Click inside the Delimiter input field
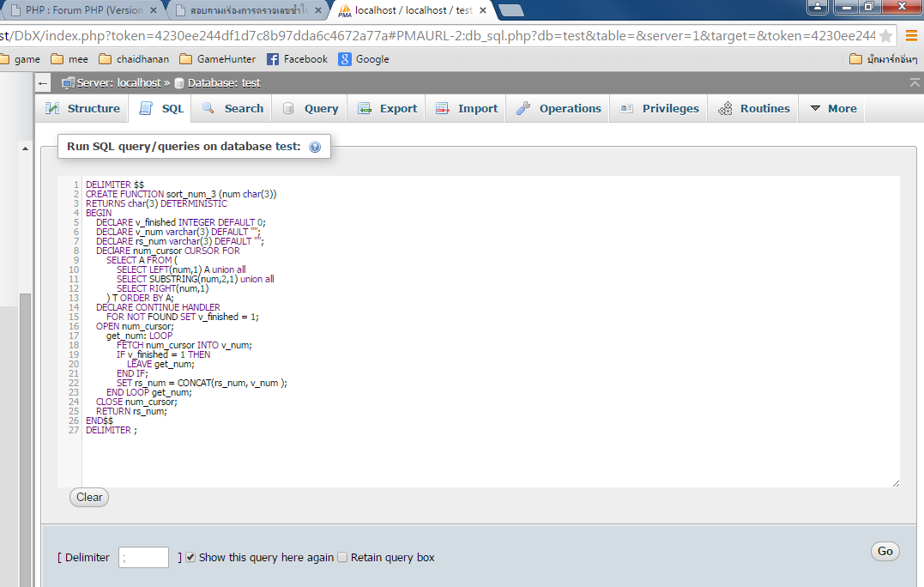This screenshot has height=587, width=924. point(142,557)
